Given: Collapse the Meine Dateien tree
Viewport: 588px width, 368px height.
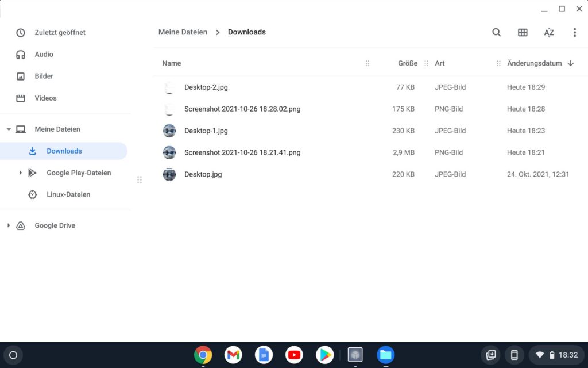Looking at the screenshot, I should (9, 129).
